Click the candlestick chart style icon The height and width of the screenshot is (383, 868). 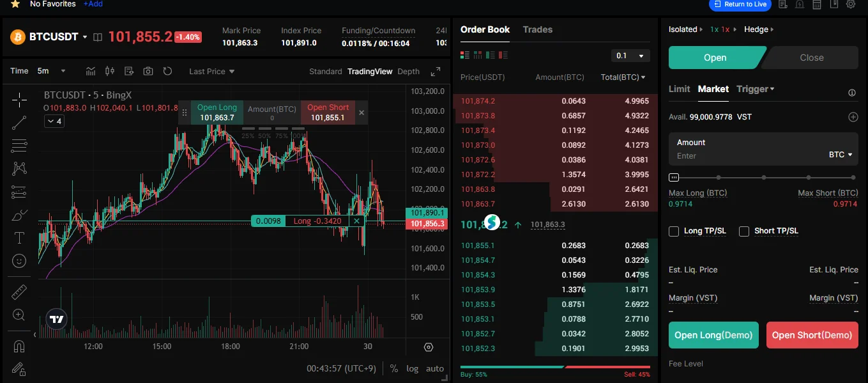point(109,72)
